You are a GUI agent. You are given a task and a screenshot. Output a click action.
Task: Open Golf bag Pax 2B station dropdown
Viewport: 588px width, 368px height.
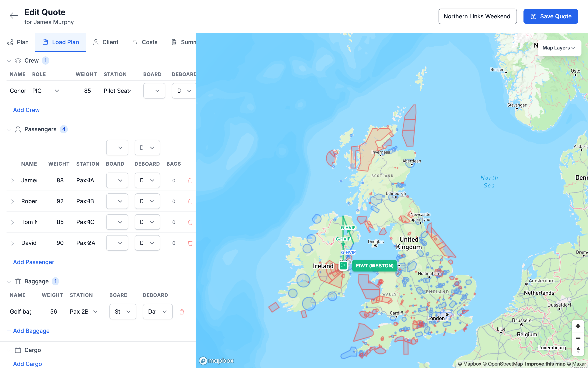(x=84, y=312)
